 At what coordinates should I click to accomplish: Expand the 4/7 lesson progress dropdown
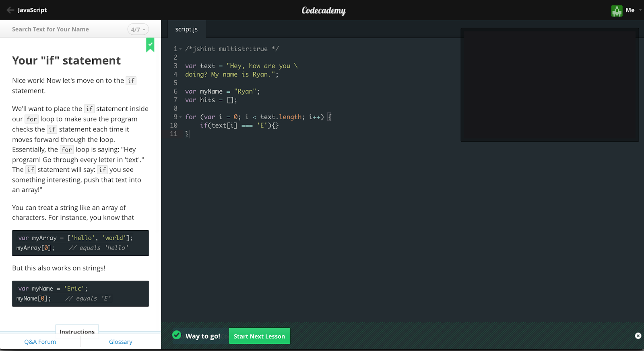pyautogui.click(x=138, y=29)
